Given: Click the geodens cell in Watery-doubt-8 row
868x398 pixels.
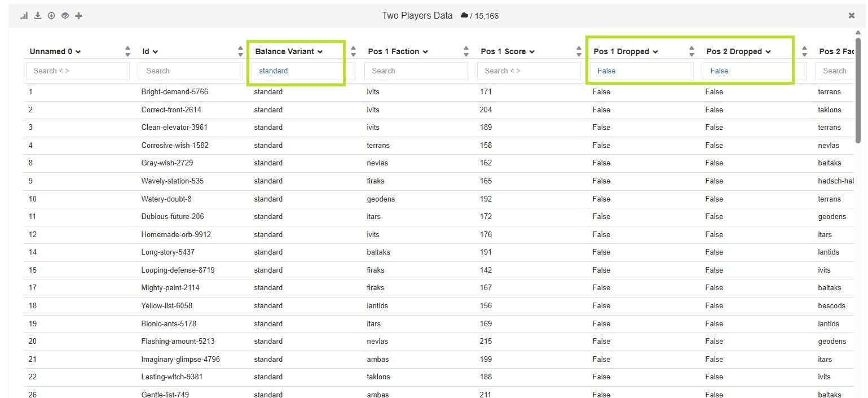Looking at the screenshot, I should coord(381,199).
